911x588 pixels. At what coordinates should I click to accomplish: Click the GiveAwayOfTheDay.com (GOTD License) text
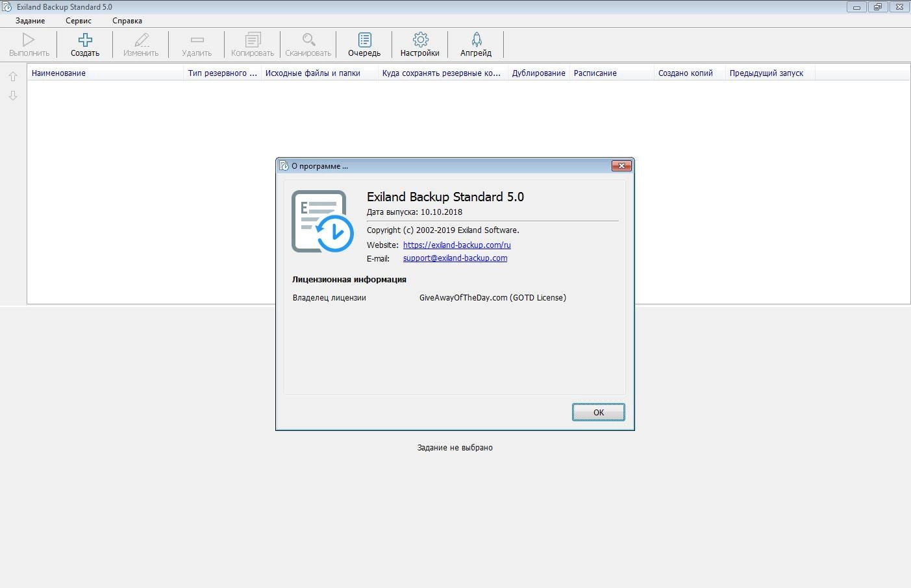[493, 298]
